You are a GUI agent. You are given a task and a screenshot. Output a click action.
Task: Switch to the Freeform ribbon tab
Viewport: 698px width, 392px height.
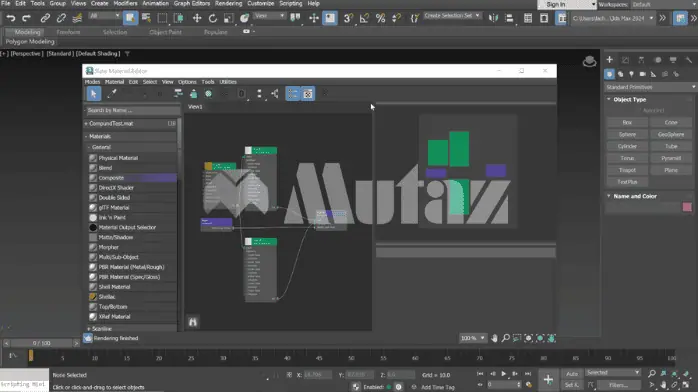69,32
